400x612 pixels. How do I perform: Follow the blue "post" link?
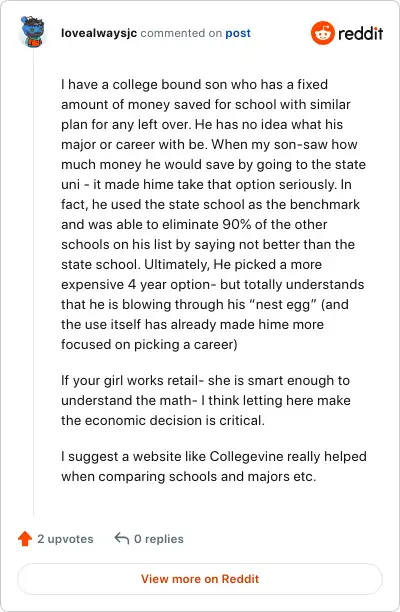(x=238, y=33)
